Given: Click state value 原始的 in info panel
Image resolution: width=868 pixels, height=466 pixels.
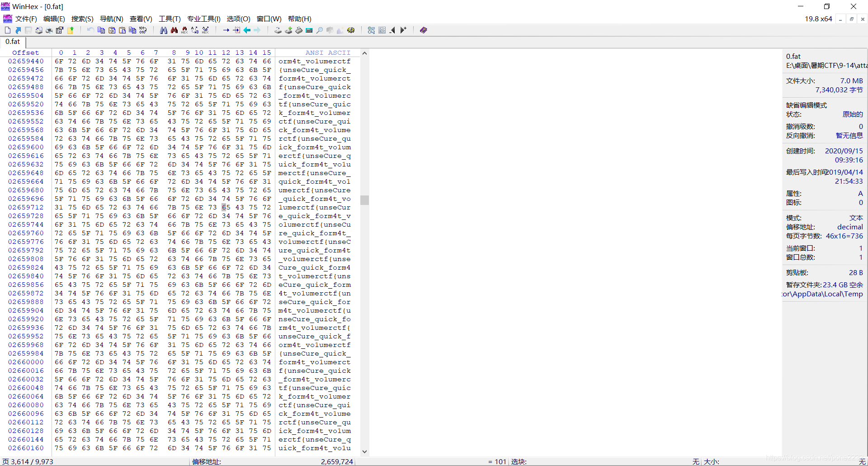Looking at the screenshot, I should pos(853,114).
